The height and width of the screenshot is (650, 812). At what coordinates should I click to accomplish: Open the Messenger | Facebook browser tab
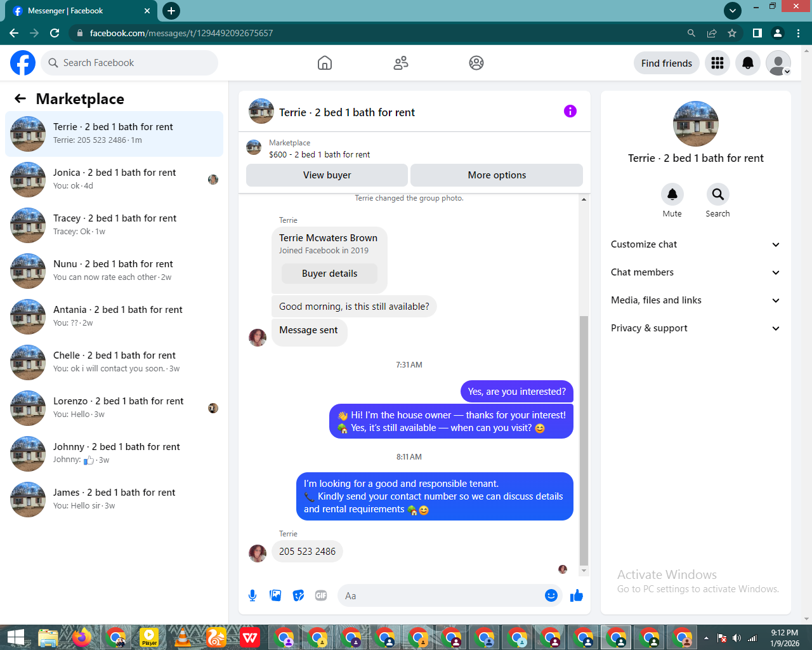(x=81, y=11)
